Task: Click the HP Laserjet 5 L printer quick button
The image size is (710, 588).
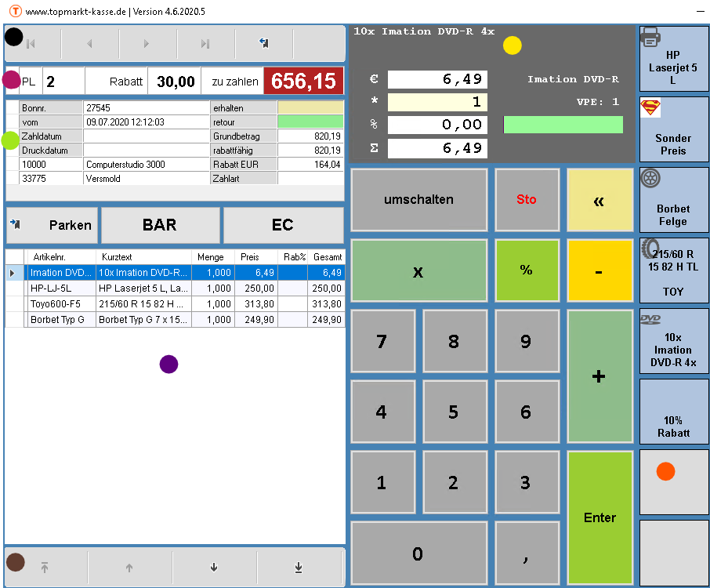Action: (x=673, y=59)
